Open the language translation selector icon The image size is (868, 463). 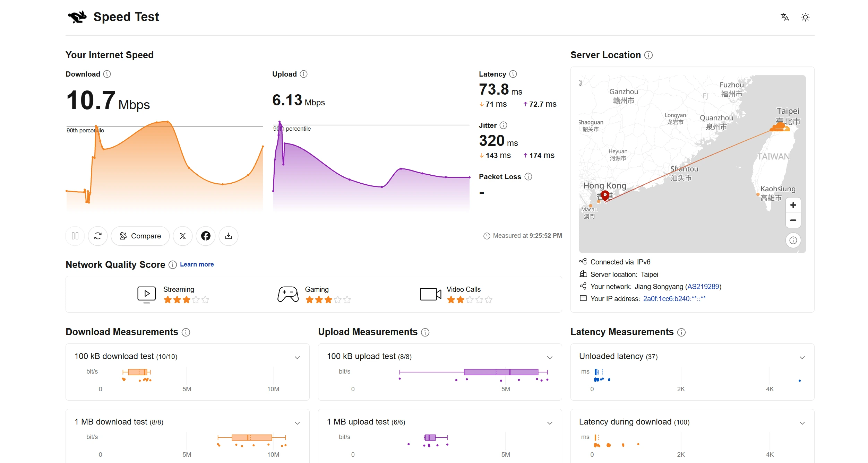pos(784,17)
